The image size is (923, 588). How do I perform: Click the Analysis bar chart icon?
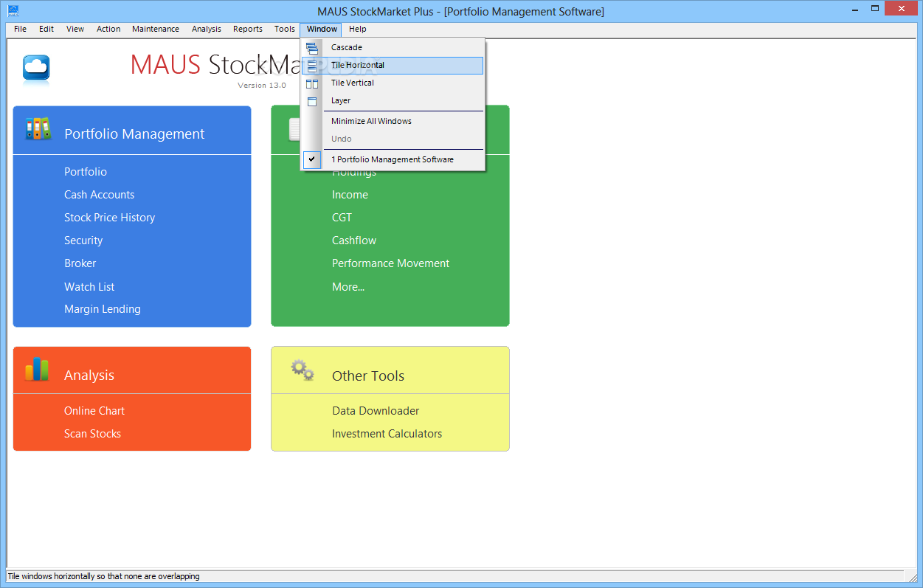point(37,370)
